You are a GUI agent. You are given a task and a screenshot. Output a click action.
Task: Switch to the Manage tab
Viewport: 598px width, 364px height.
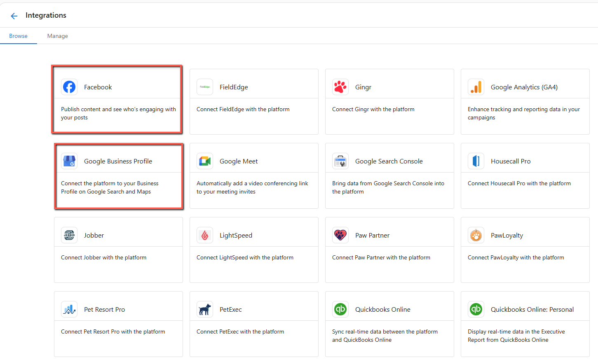[58, 36]
